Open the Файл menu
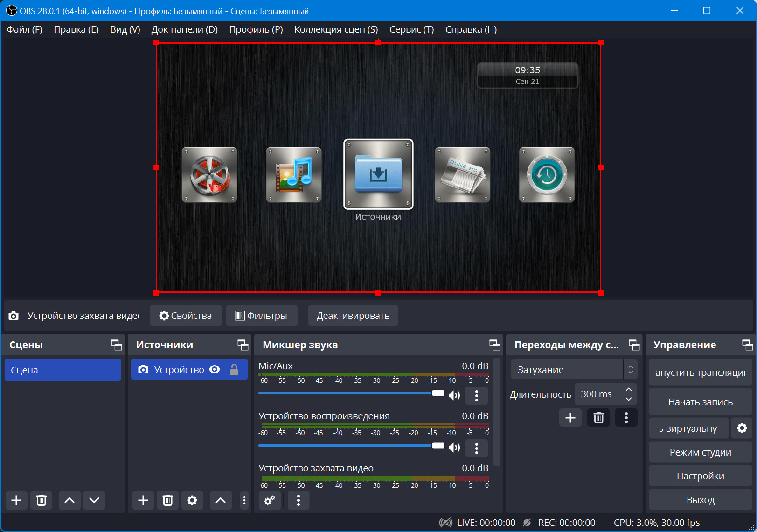Screen dimensions: 757x532 pyautogui.click(x=24, y=29)
